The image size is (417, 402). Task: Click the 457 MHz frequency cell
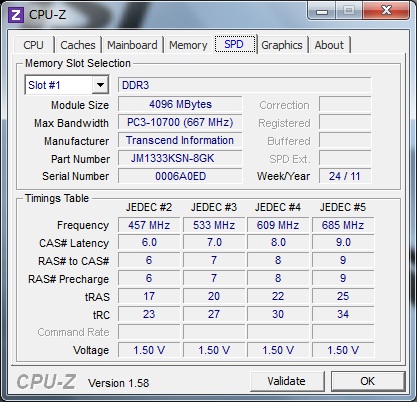tap(149, 225)
